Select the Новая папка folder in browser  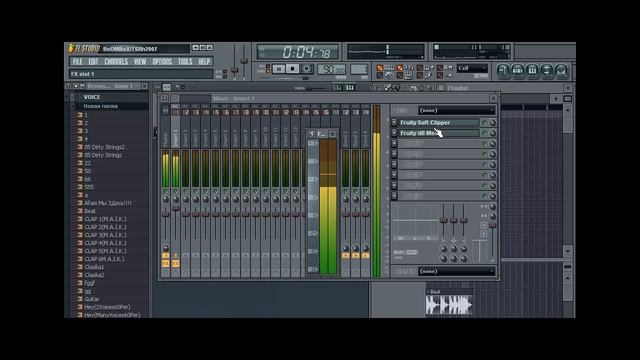click(x=101, y=106)
